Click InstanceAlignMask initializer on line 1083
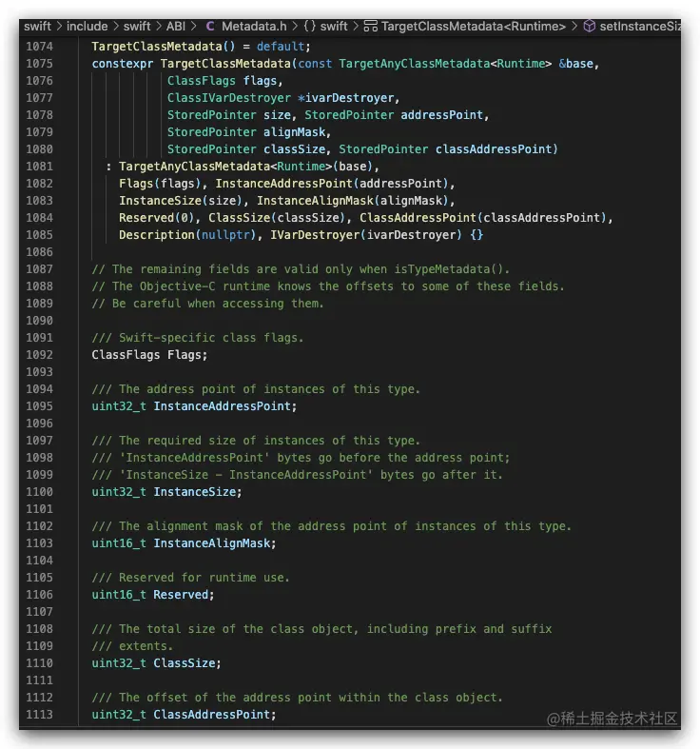Image resolution: width=700 pixels, height=749 pixels. point(353,201)
